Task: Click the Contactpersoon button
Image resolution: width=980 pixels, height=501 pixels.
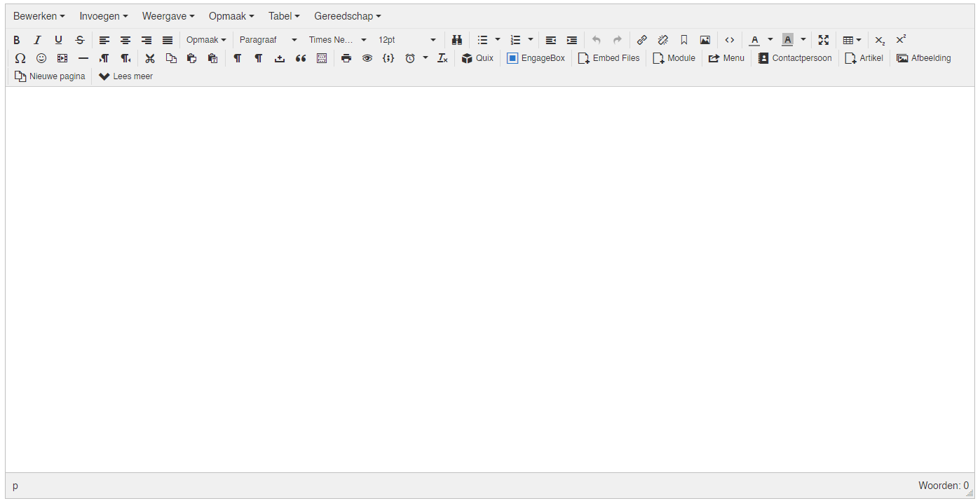Action: (795, 58)
